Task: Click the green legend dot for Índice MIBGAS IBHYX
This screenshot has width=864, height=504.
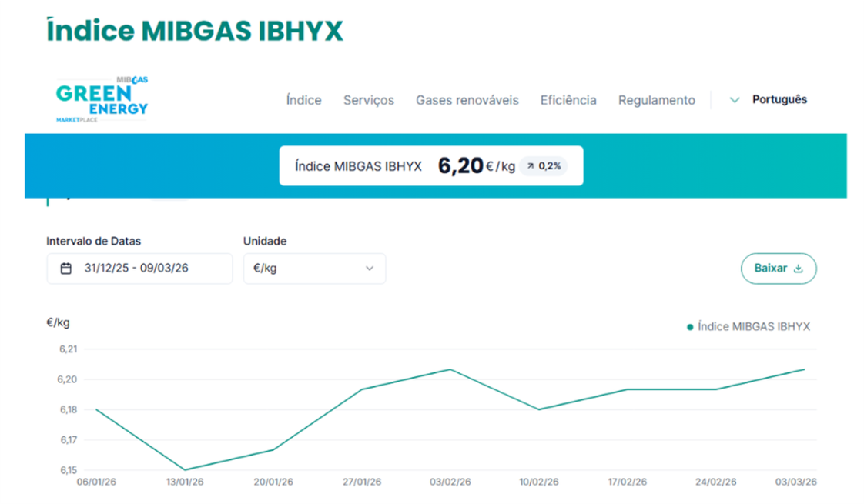Action: (x=690, y=327)
